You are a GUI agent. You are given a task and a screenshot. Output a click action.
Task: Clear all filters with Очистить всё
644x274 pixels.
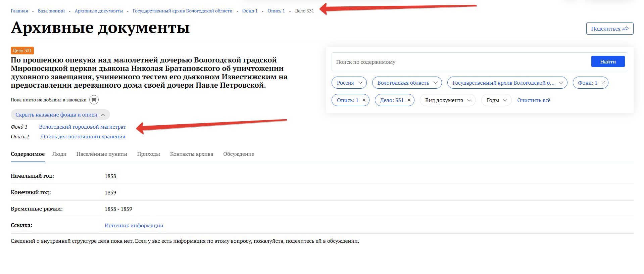(534, 100)
